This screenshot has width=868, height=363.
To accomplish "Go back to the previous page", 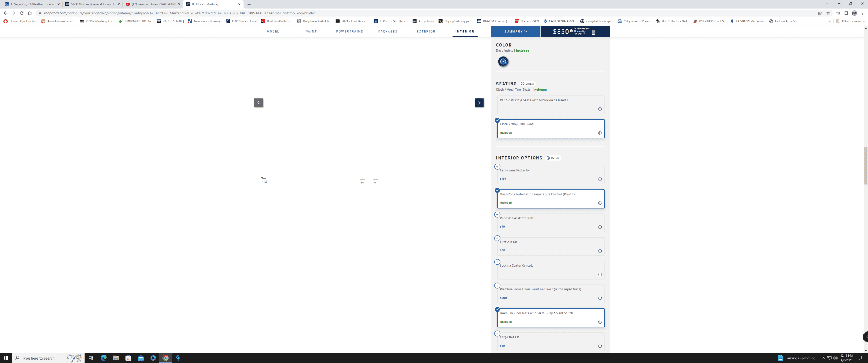I will [5, 13].
